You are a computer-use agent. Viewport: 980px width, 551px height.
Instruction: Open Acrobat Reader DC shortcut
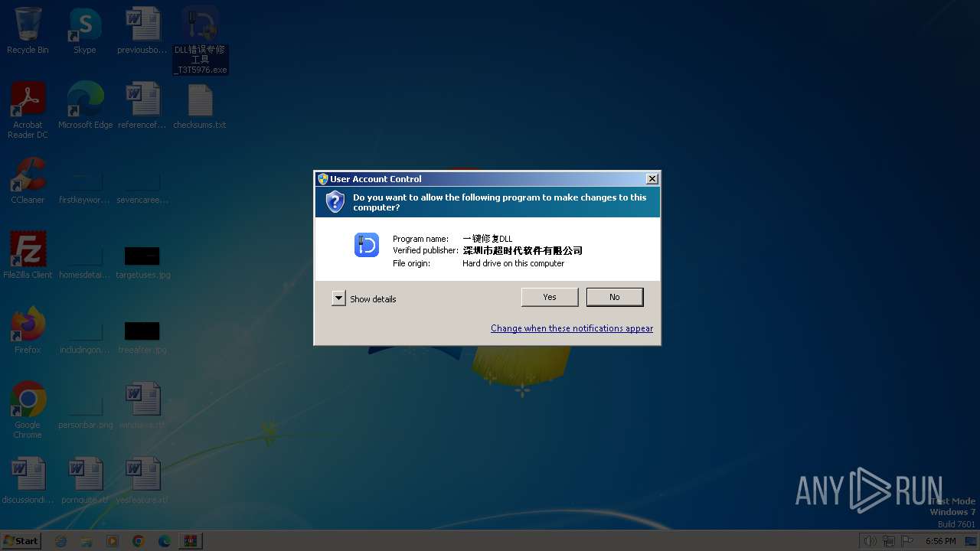(x=28, y=110)
